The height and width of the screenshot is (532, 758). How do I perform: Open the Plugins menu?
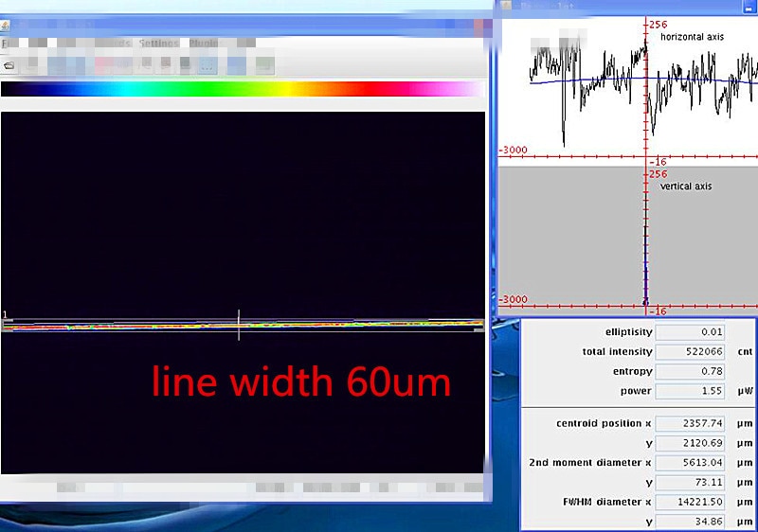point(203,44)
